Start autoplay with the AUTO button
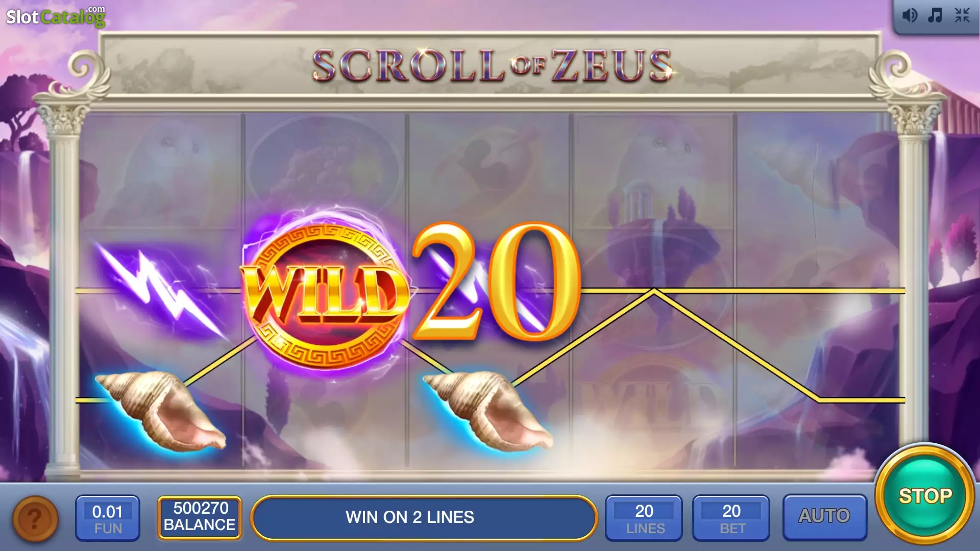The image size is (980, 551). [x=824, y=516]
